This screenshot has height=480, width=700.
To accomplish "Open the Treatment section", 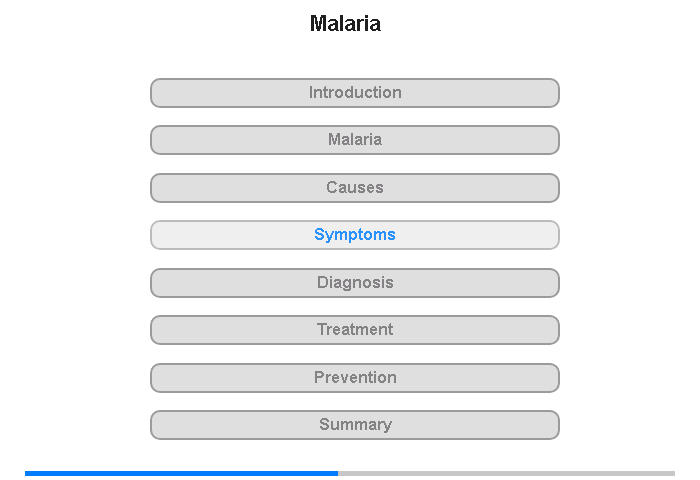I will 355,330.
